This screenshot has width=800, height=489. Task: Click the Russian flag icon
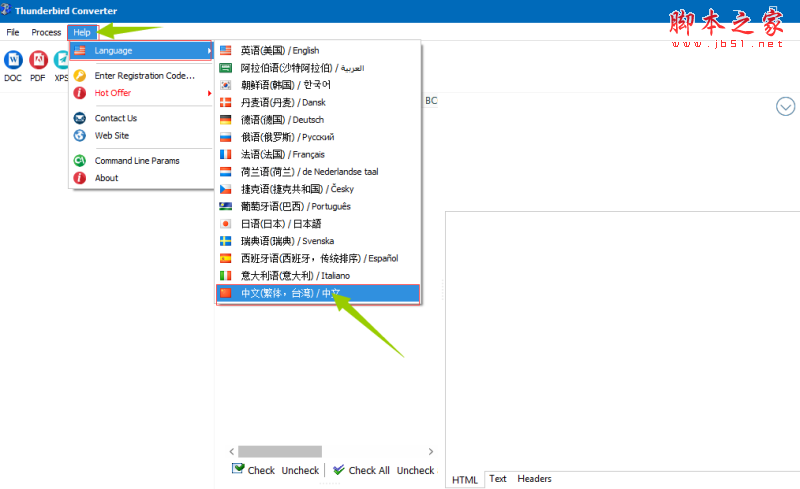point(226,137)
